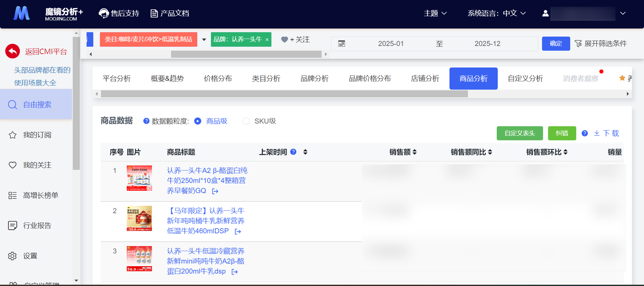Click product 1 thumbnail image

pyautogui.click(x=139, y=178)
